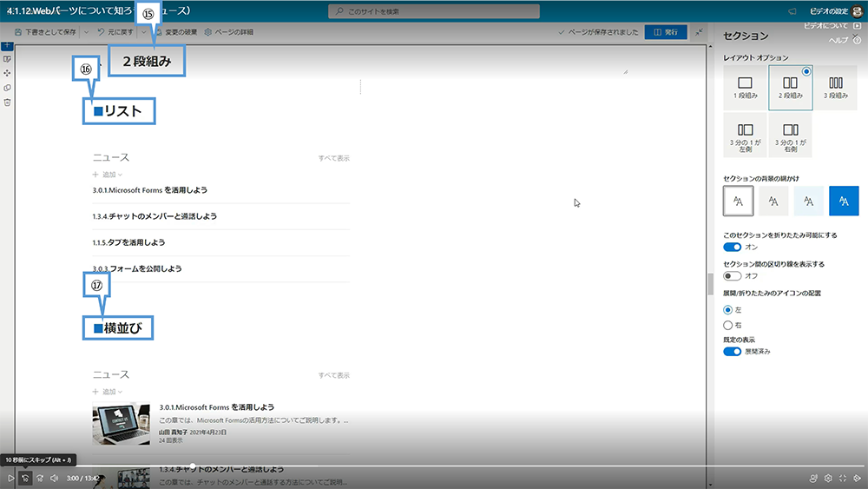Select 2段組み two column layout

[x=790, y=88]
